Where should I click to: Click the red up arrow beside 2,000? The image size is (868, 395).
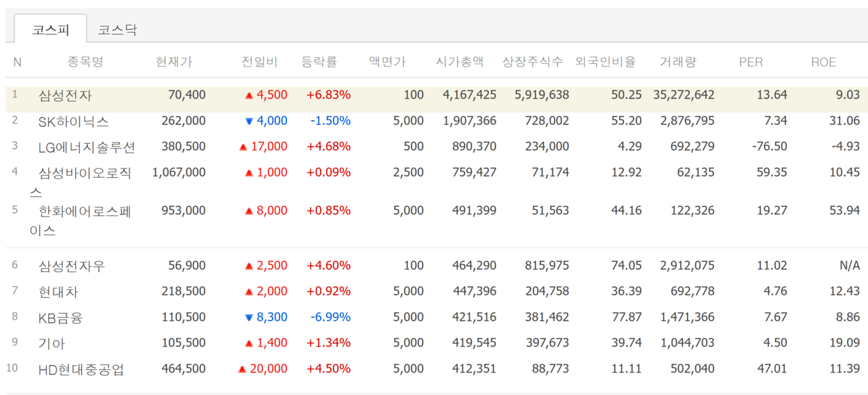click(249, 292)
